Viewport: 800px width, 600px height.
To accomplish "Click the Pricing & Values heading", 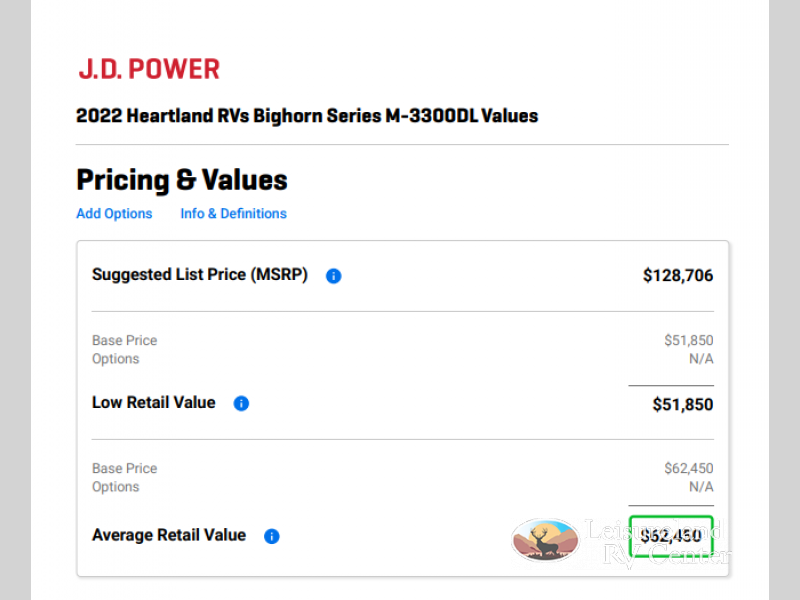I will coord(182,180).
